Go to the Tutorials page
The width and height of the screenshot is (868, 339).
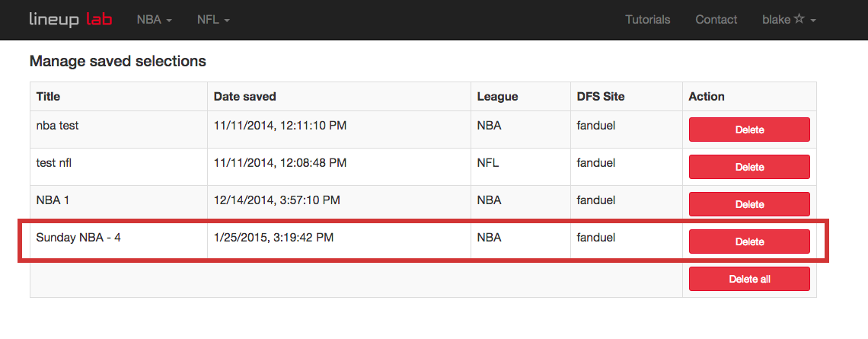(x=648, y=20)
